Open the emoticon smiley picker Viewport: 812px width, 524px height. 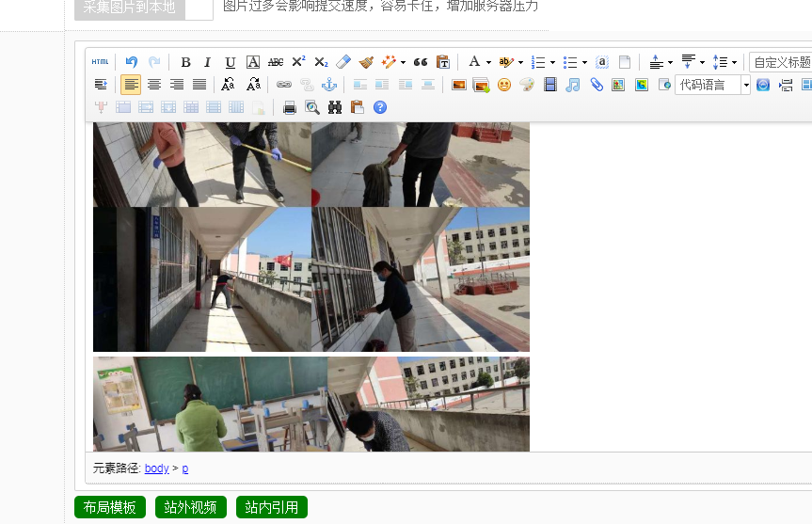click(504, 85)
